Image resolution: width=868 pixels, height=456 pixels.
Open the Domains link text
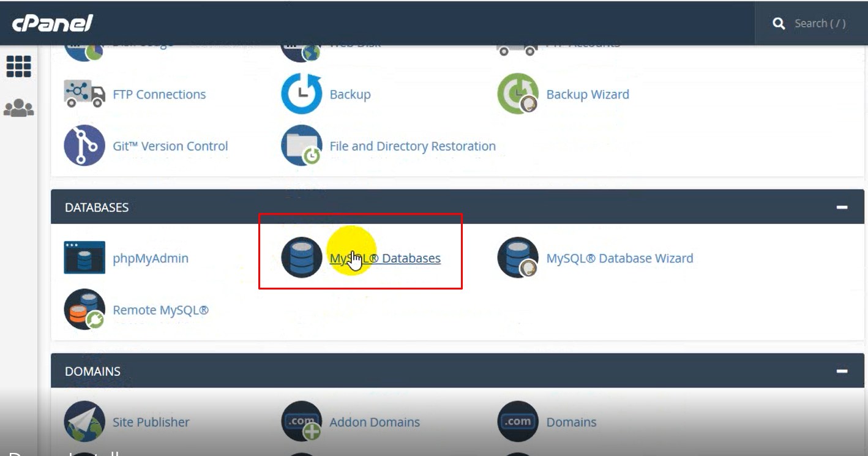click(571, 422)
